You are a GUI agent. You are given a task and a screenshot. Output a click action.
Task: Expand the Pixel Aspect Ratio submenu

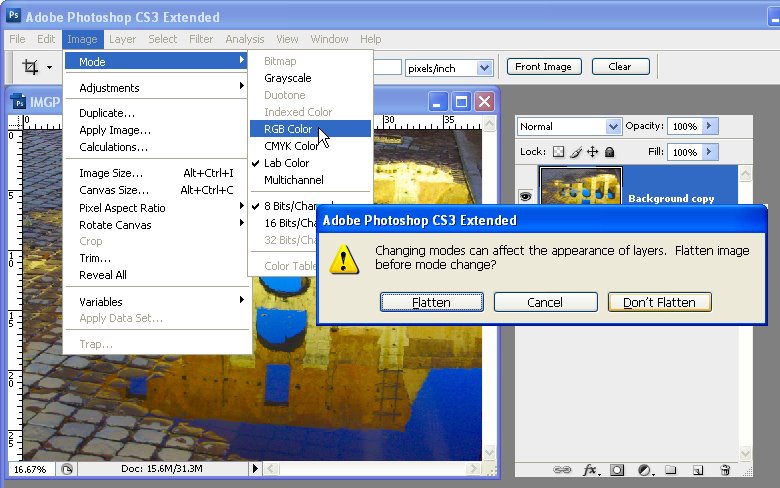click(x=156, y=208)
